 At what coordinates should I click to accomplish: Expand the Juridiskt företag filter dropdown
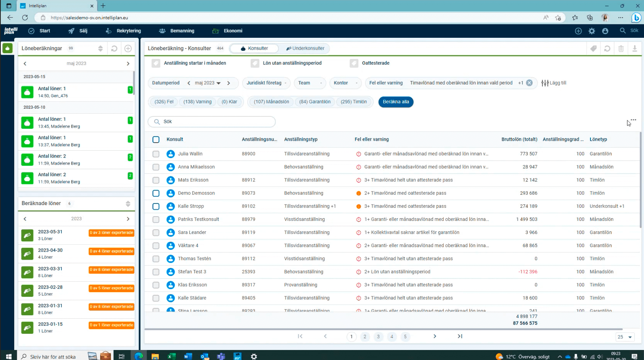267,83
